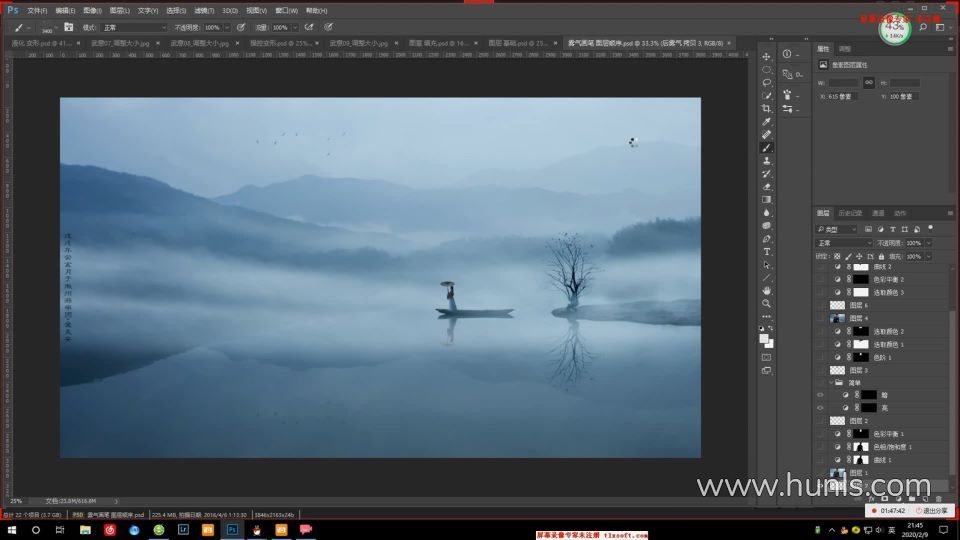Enable airbrush-style build-up

(x=309, y=27)
